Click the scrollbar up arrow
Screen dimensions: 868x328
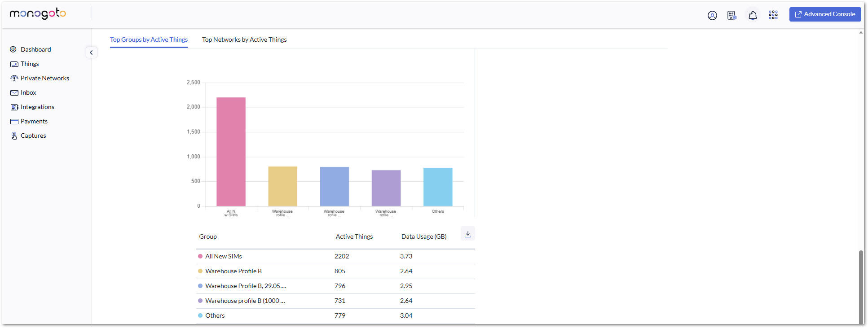point(861,32)
